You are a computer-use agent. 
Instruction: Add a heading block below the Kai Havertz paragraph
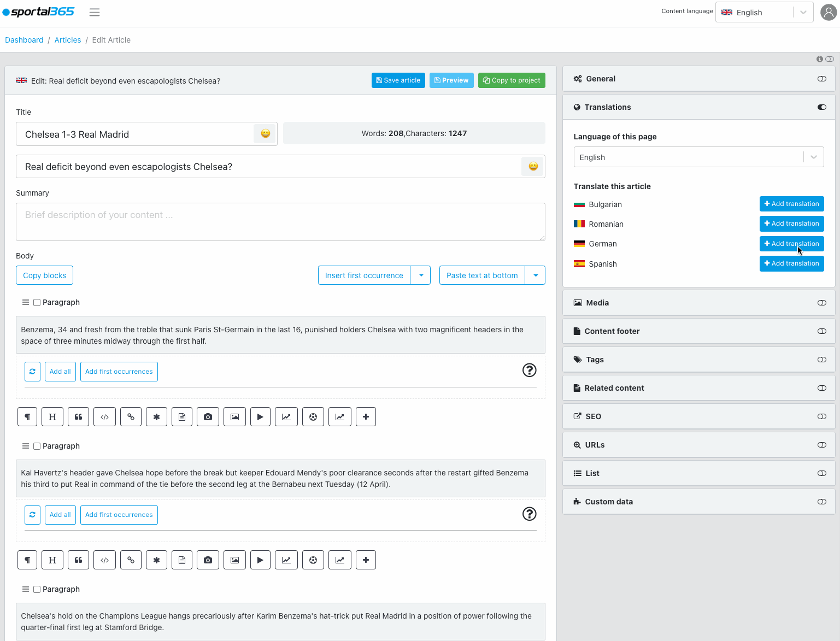pos(52,560)
